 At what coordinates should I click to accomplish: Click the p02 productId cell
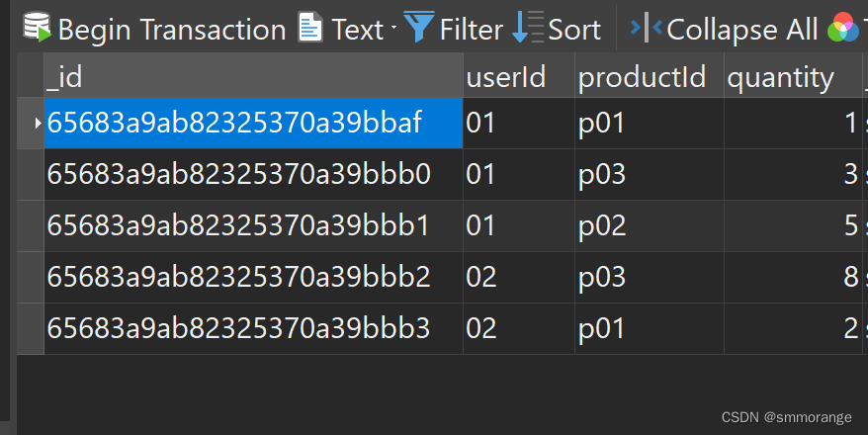650,225
